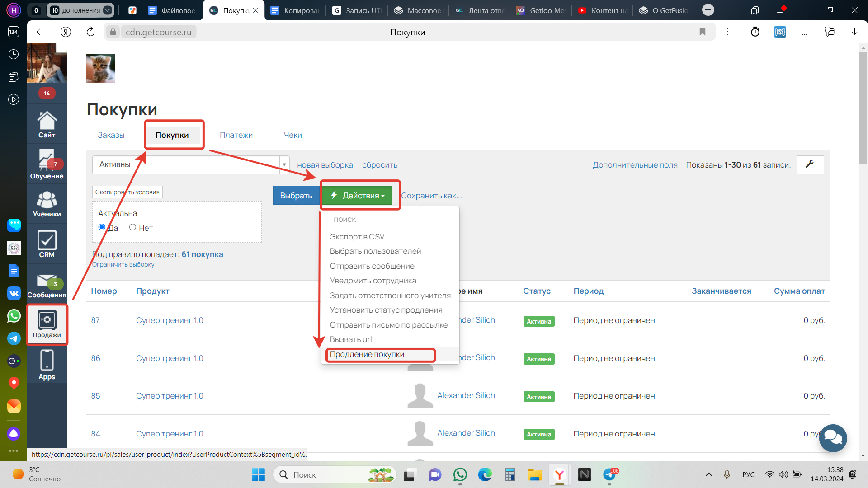Switch to the Заказы tab
The width and height of the screenshot is (868, 488).
[x=111, y=135]
